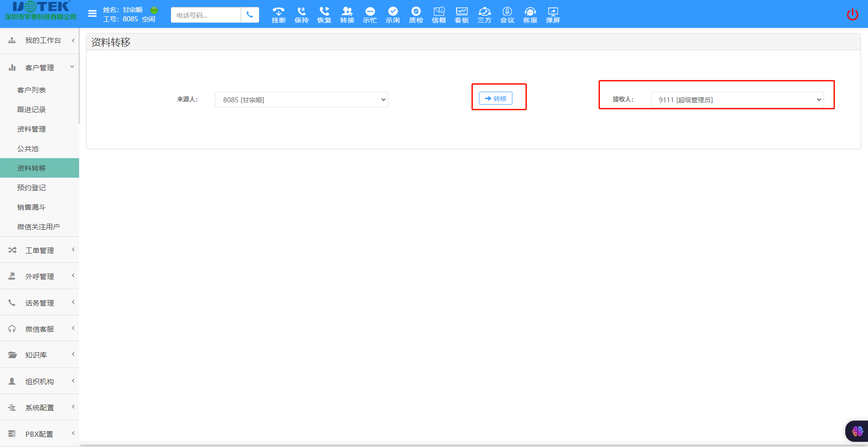Click the 保持 hold call icon
This screenshot has height=447, width=868.
point(301,14)
